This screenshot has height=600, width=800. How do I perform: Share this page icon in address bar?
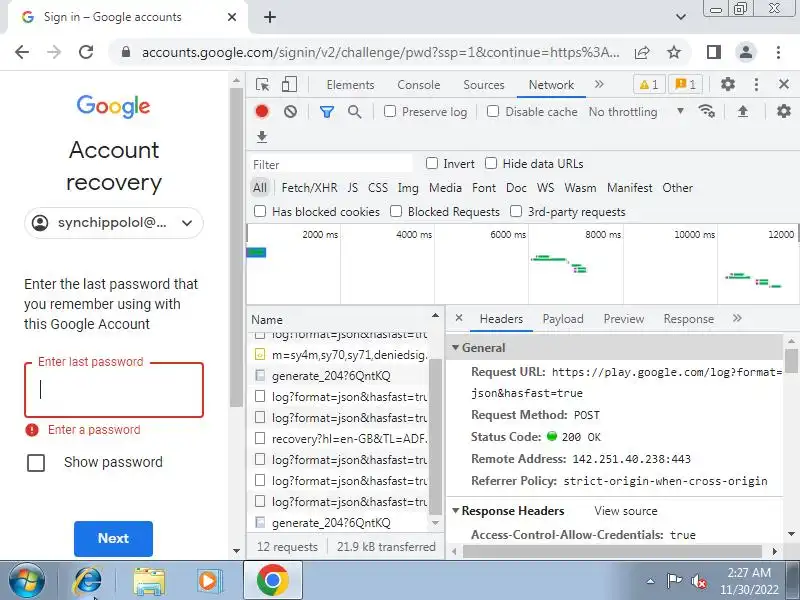[642, 52]
